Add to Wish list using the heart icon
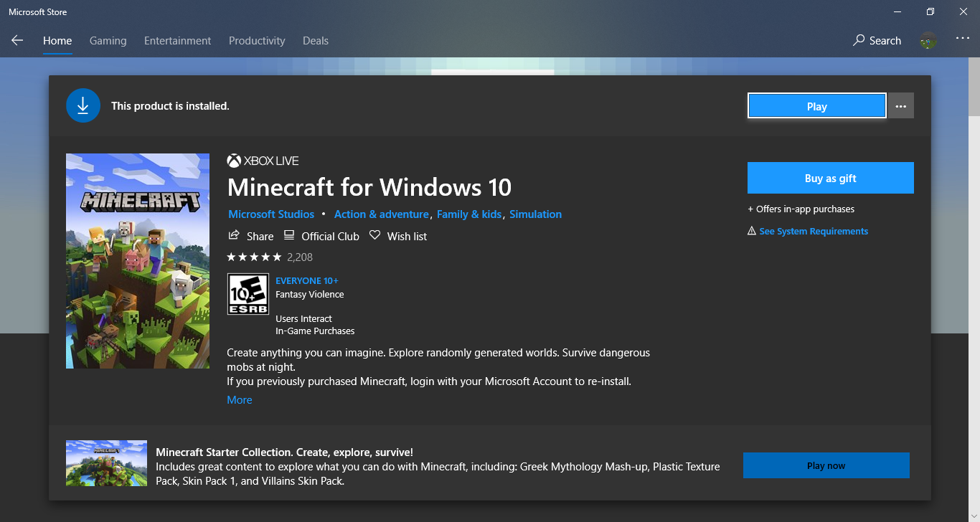980x522 pixels. (374, 235)
